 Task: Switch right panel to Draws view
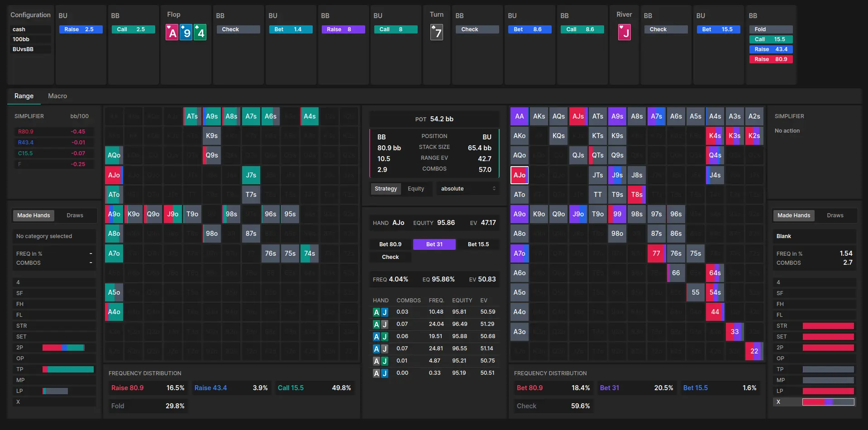pos(835,215)
